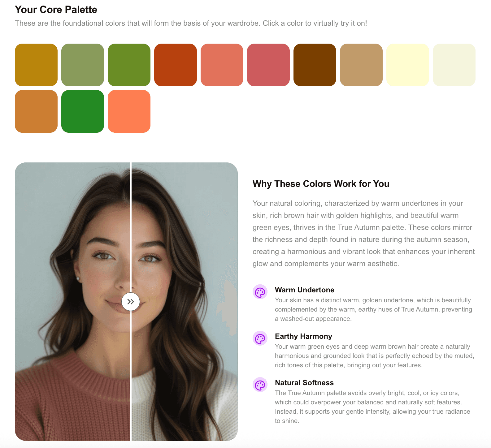The image size is (491, 448).
Task: Select the dark chocolate brown swatch
Action: pyautogui.click(x=315, y=65)
